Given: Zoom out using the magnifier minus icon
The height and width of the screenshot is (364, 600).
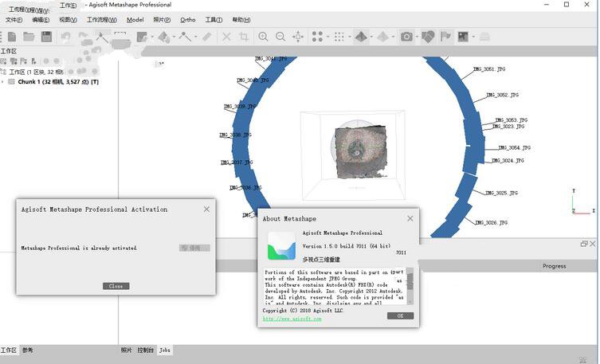Looking at the screenshot, I should [x=280, y=37].
